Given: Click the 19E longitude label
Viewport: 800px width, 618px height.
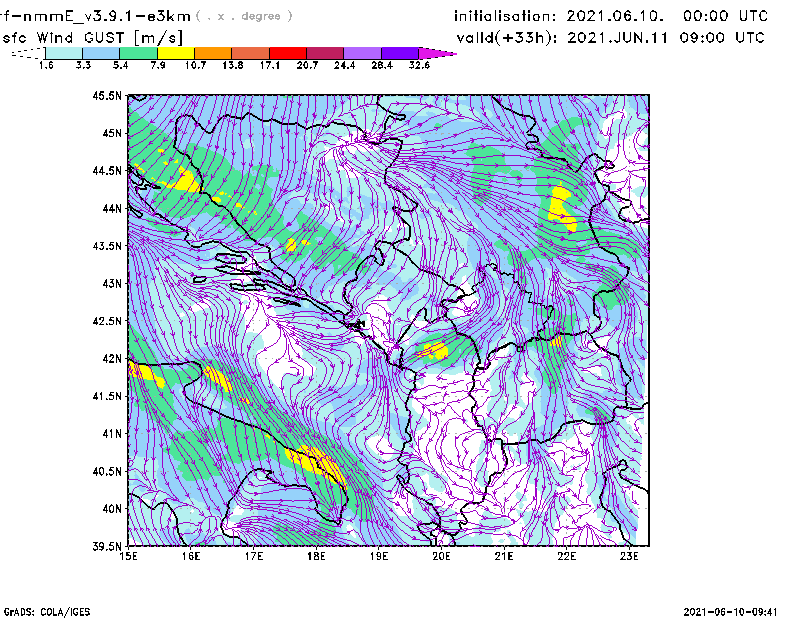Looking at the screenshot, I should 379,556.
